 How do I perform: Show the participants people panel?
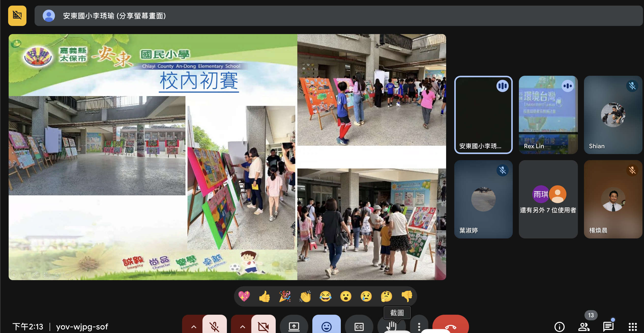click(x=584, y=326)
